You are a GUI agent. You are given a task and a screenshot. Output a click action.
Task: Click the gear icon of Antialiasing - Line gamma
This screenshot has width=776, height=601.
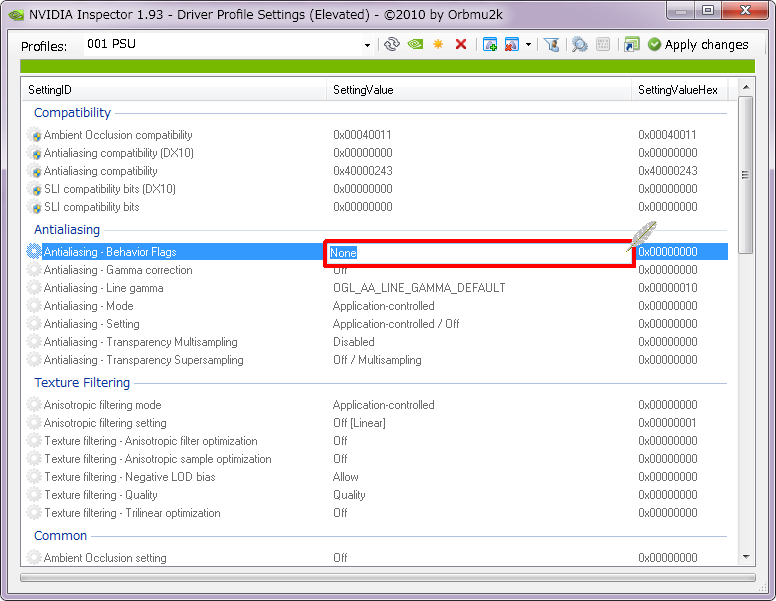[x=34, y=288]
